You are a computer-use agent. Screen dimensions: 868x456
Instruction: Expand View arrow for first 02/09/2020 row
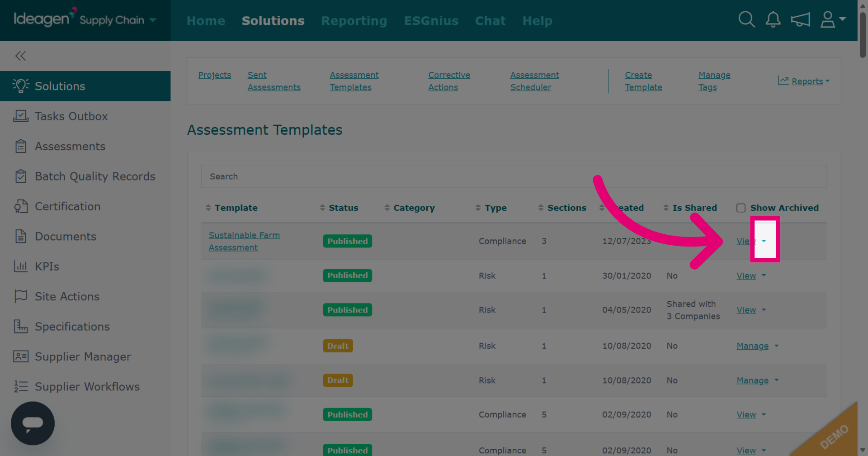point(764,414)
